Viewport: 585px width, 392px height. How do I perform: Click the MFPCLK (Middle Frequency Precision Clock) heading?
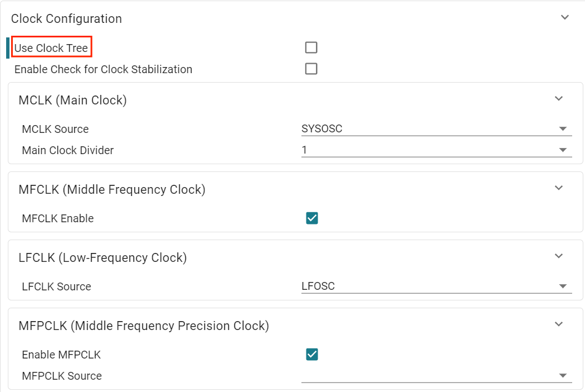(x=143, y=326)
